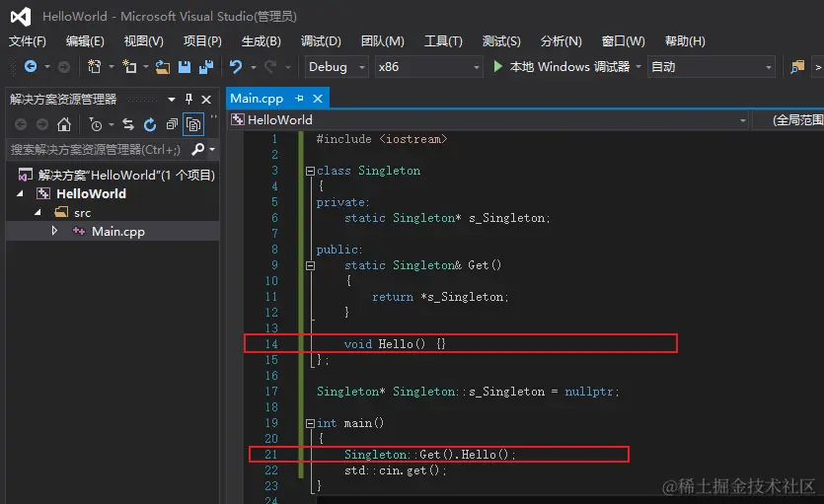Open the 项目(P) menu
824x504 pixels.
point(202,41)
